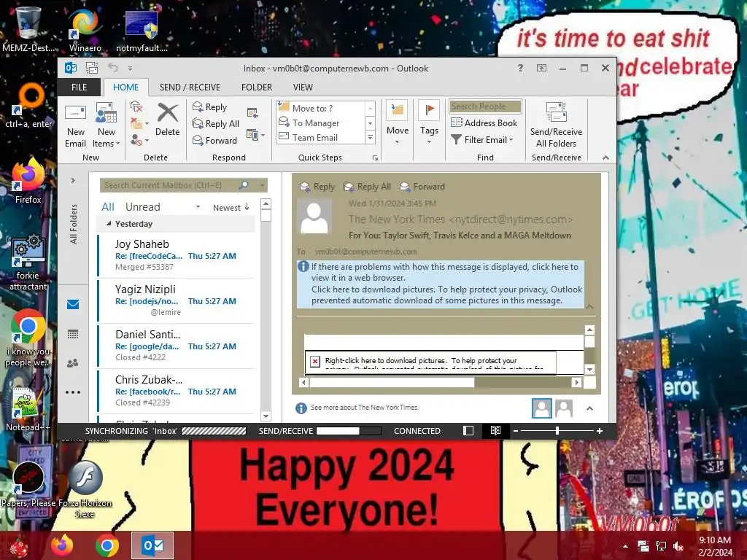
Task: Open the Mail navigation icon
Action: point(73,304)
